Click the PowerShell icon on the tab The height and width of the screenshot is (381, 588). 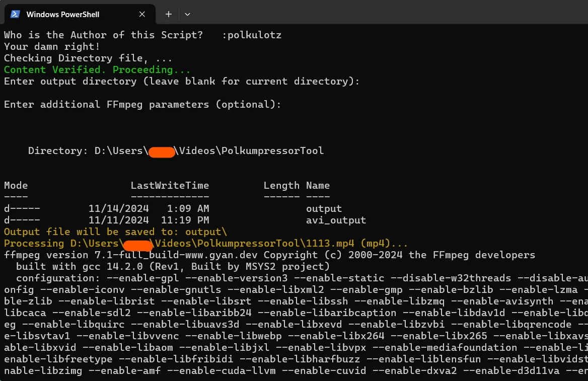pyautogui.click(x=15, y=14)
